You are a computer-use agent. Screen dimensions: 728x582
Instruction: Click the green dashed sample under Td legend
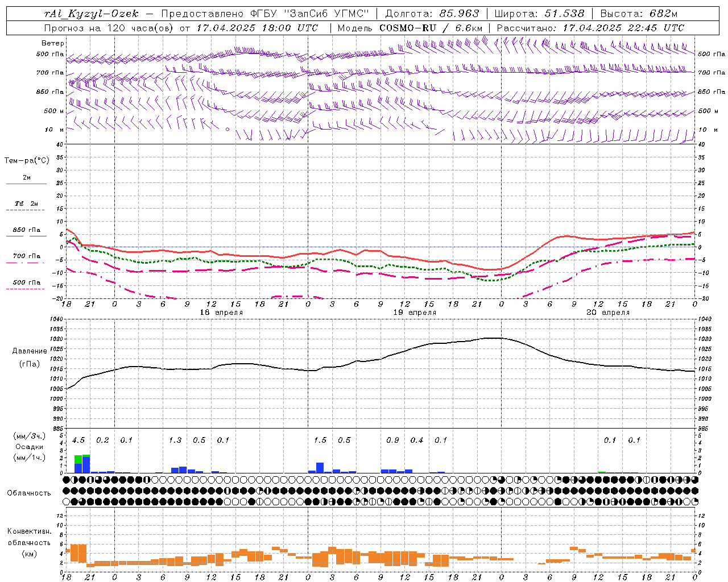pyautogui.click(x=27, y=210)
